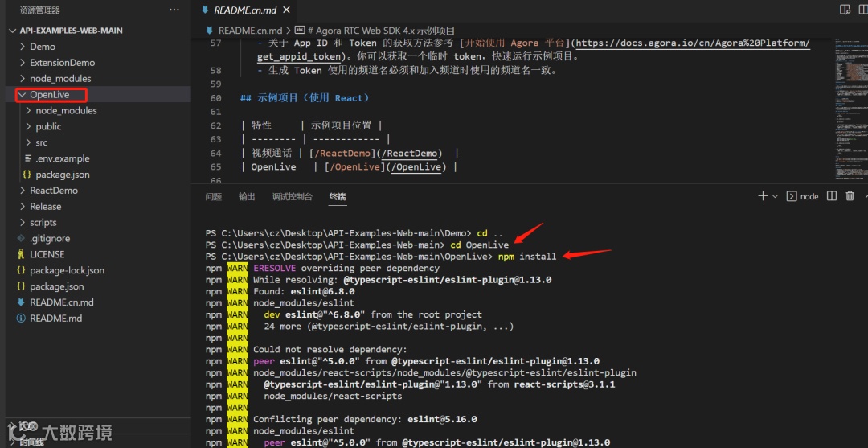The image size is (868, 448).
Task: Click the npm install command line
Action: tap(380, 257)
